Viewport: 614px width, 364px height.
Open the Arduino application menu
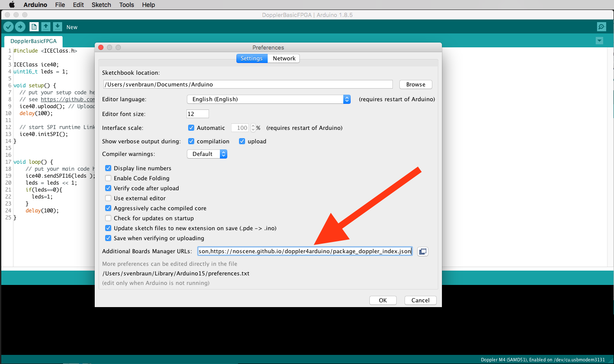(x=36, y=5)
